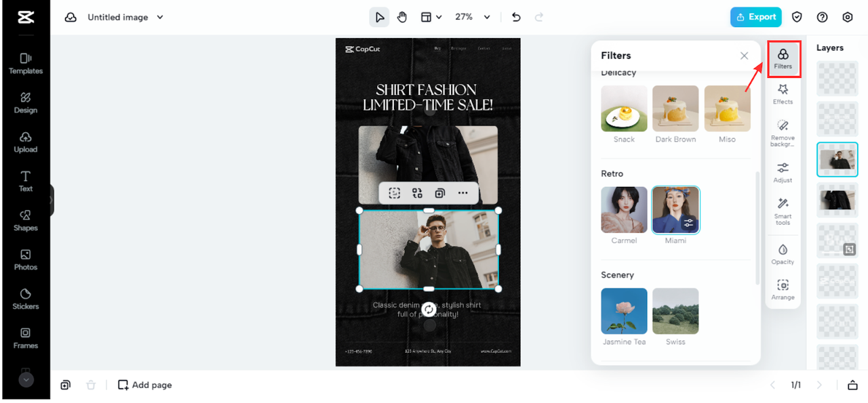
Task: Go to the previous page arrow
Action: [772, 385]
